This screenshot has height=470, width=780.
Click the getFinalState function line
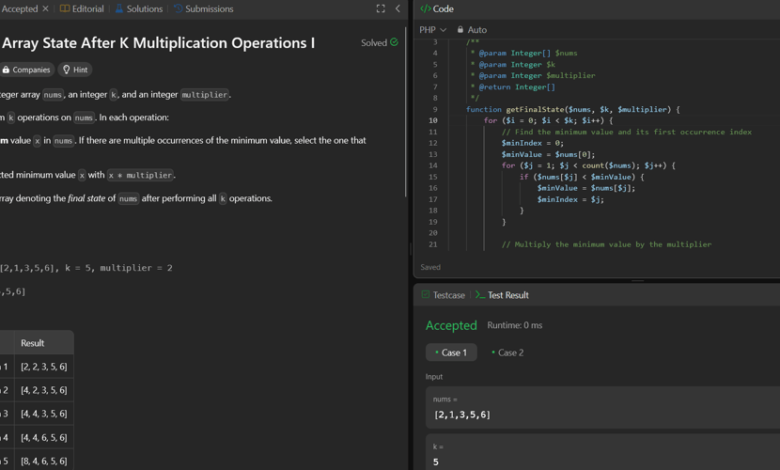[573, 109]
